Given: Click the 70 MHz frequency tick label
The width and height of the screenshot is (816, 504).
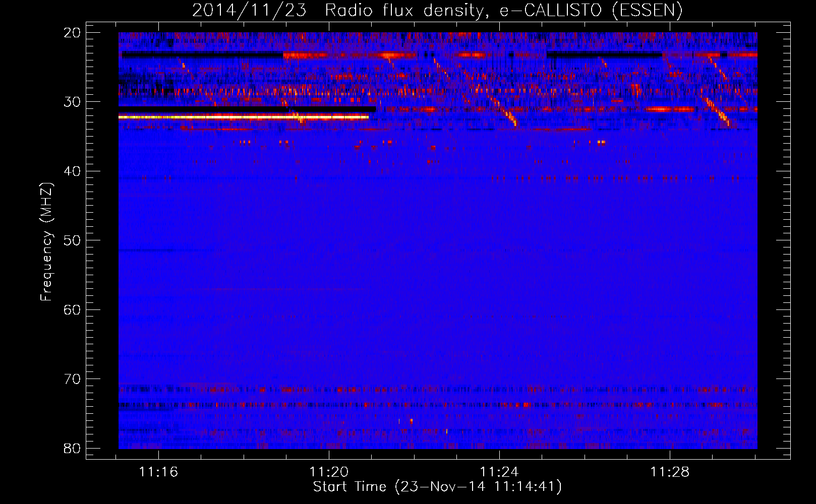Looking at the screenshot, I should 72,379.
